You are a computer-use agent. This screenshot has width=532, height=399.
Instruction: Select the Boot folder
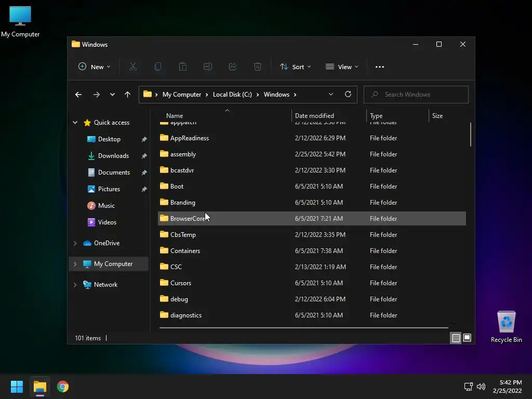click(312, 187)
